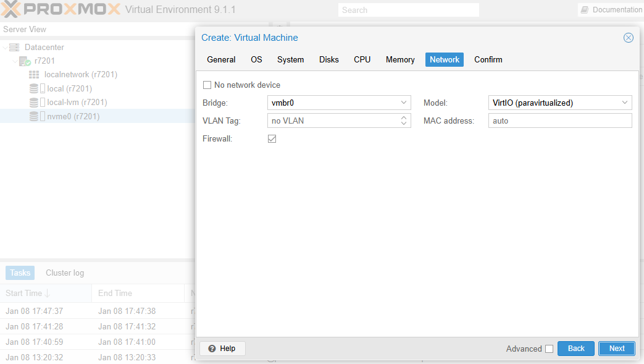Click the Documentation book icon

(584, 10)
